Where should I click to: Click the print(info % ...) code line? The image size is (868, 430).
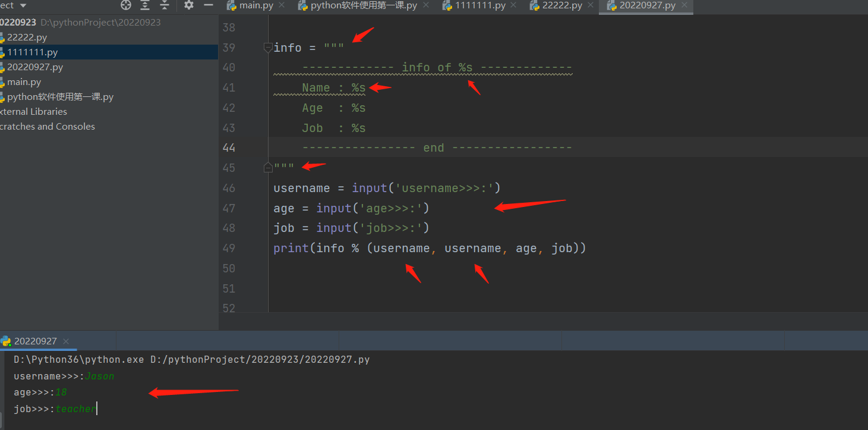430,248
